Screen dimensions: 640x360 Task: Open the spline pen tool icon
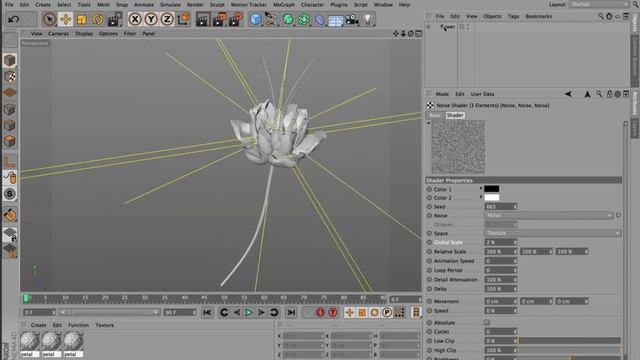[271, 19]
